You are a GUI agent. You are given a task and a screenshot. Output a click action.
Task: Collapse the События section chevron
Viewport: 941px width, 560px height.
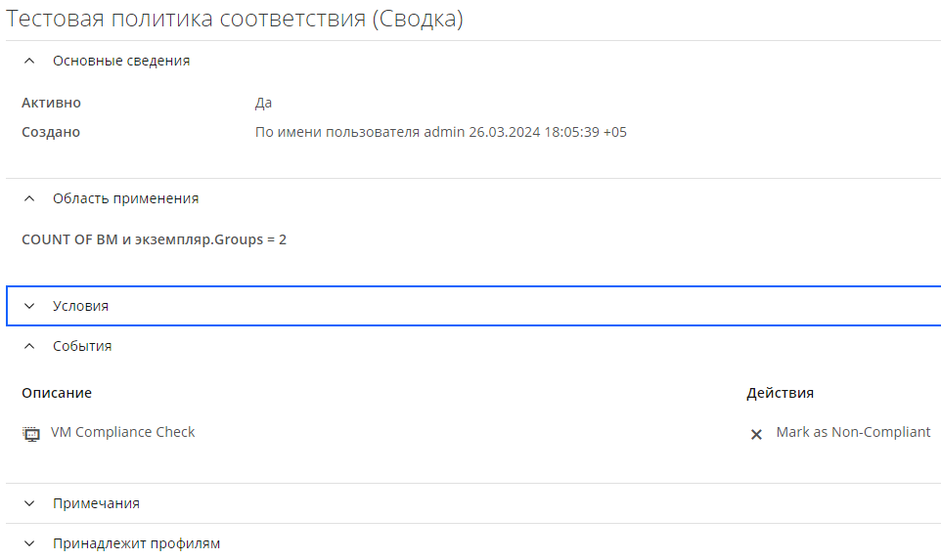coord(29,346)
